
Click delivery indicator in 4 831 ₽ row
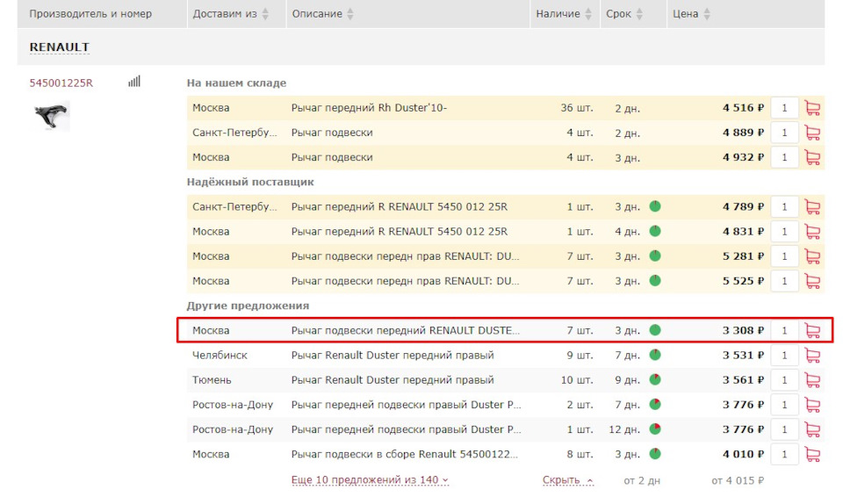[655, 231]
